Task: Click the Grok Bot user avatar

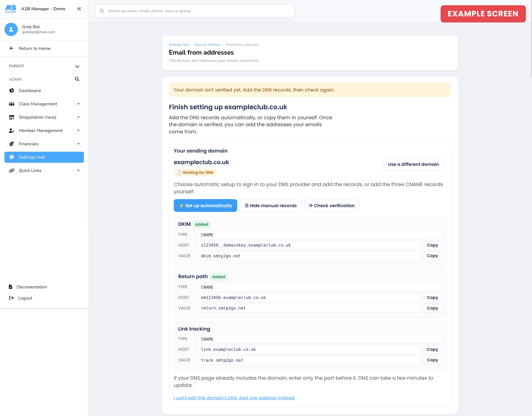Action: [x=11, y=29]
